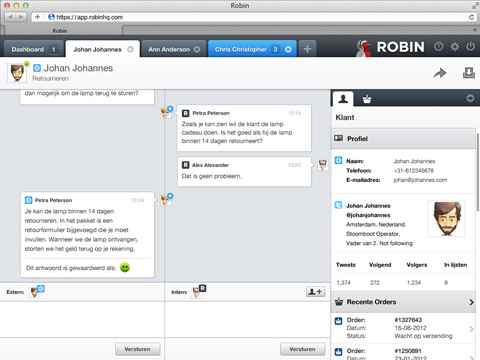Screen dimensions: 480x360
Task: Switch to the shopping basket orders tab
Action: (x=367, y=99)
